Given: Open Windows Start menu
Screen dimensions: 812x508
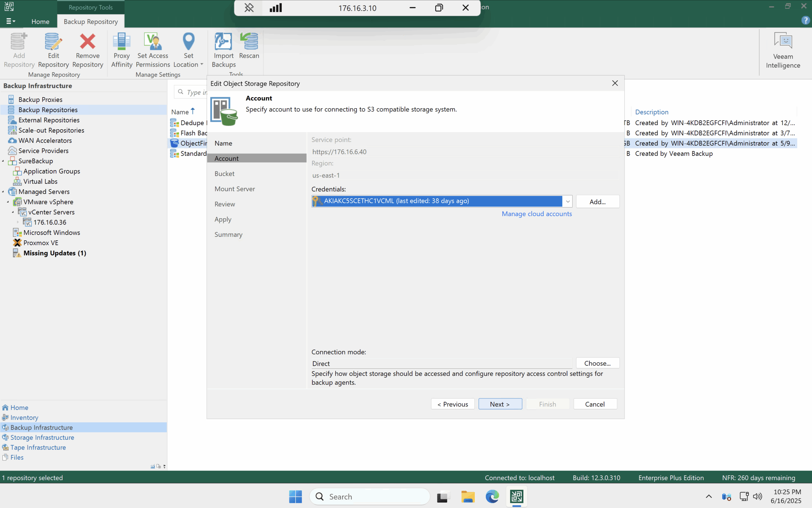Looking at the screenshot, I should (295, 497).
